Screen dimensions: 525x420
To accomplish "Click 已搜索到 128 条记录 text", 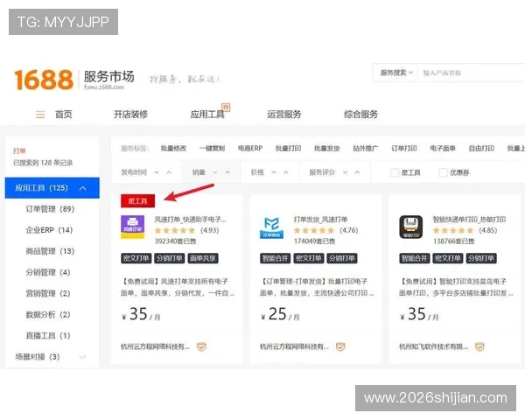I will point(43,163).
